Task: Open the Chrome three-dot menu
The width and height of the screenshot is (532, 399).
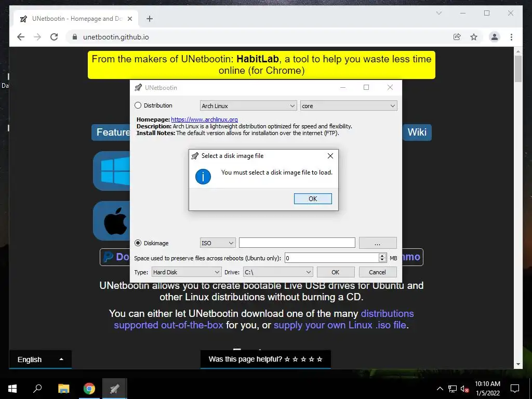Action: 511,37
